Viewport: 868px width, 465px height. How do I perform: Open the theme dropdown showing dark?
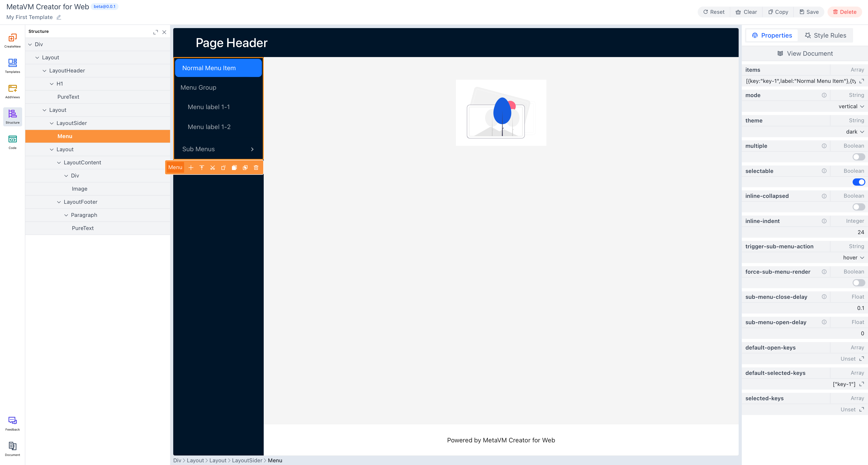coord(855,132)
